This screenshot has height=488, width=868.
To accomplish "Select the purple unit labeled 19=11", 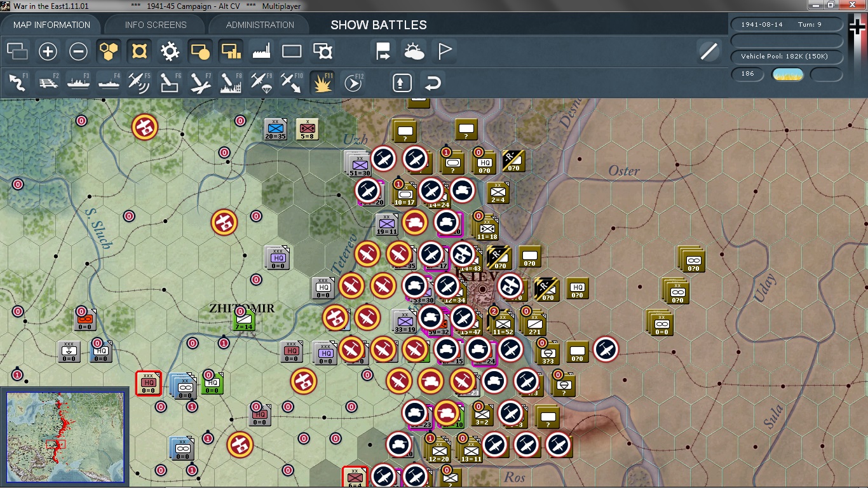I will click(x=386, y=226).
